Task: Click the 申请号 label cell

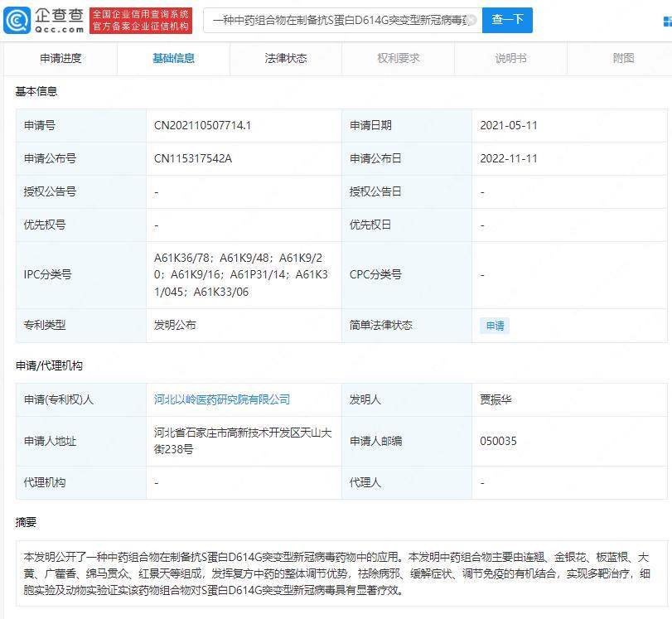Action: tap(81, 126)
